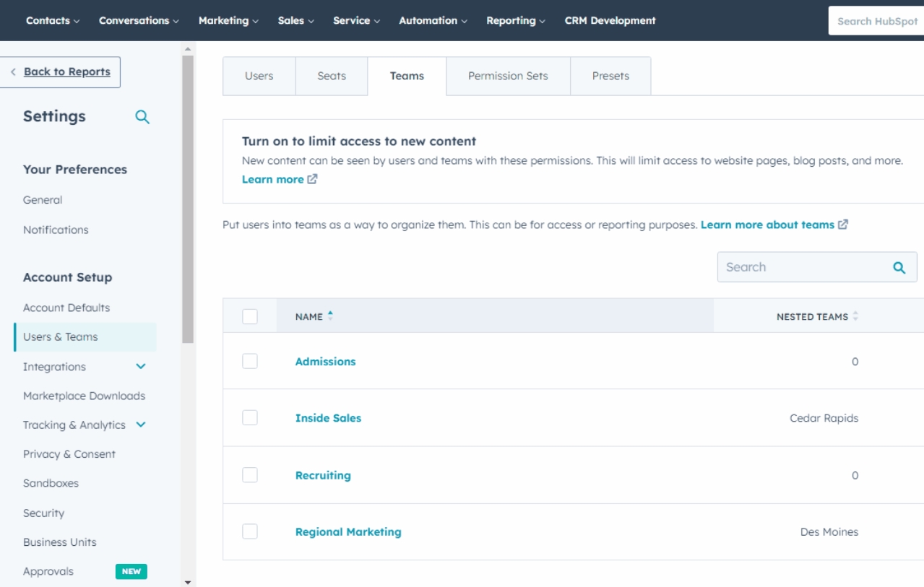Open Business Units in sidebar
Image resolution: width=924 pixels, height=587 pixels.
[59, 542]
